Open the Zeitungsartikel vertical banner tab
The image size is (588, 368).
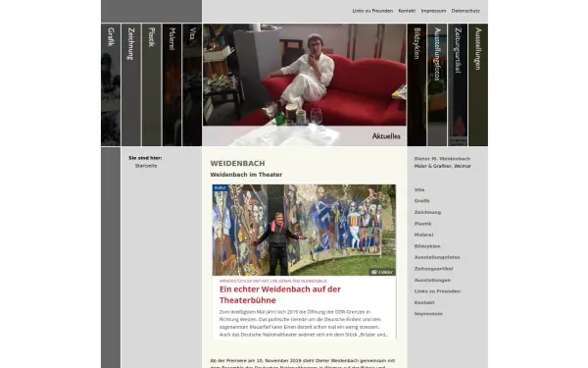(x=458, y=84)
